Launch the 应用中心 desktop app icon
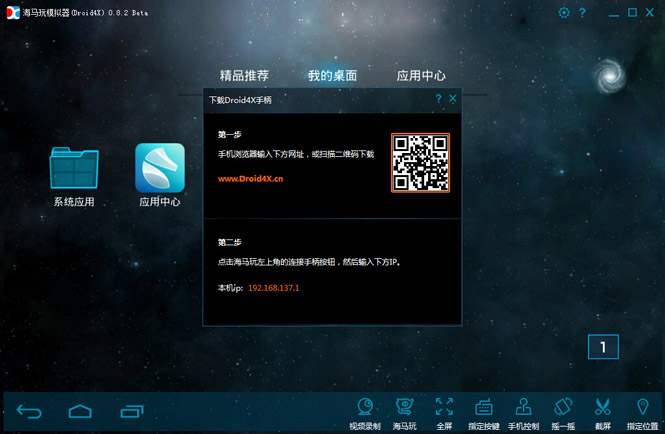The width and height of the screenshot is (665, 434). (160, 175)
